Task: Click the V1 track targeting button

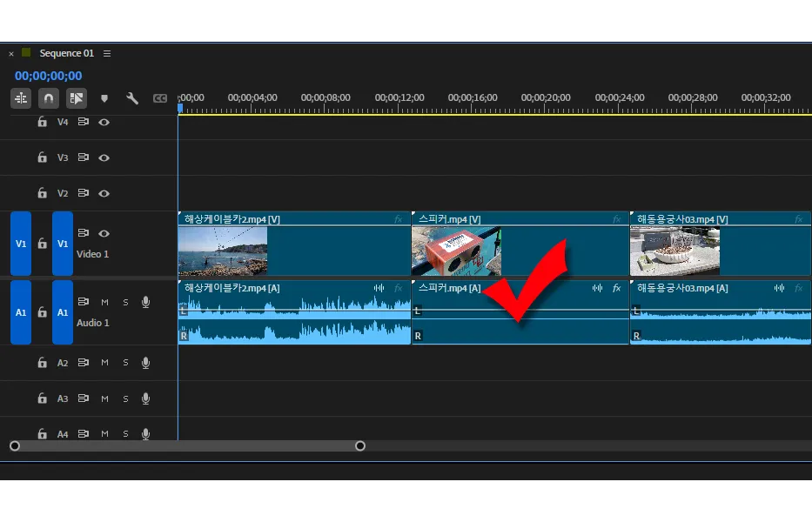Action: point(62,244)
